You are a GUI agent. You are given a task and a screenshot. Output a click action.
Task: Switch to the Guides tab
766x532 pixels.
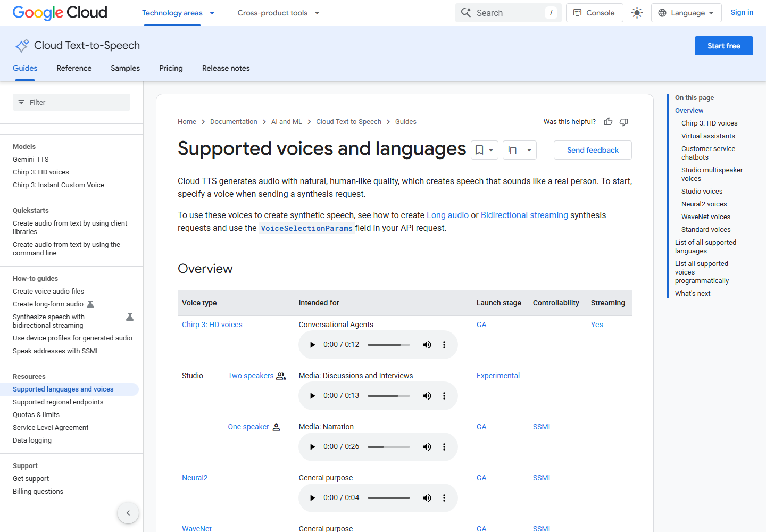coord(25,68)
